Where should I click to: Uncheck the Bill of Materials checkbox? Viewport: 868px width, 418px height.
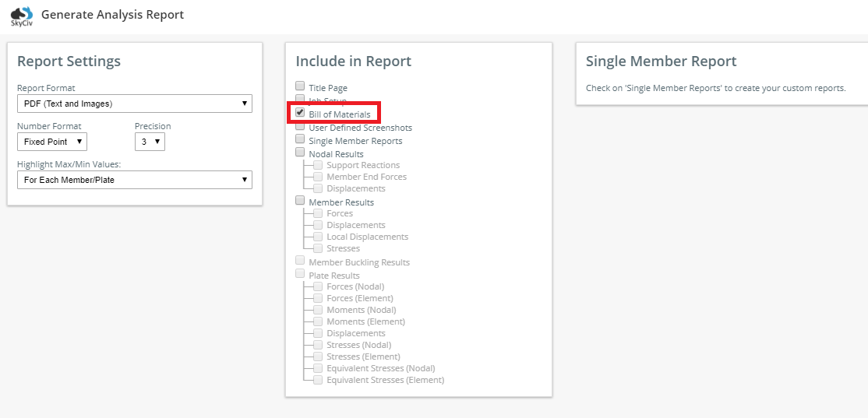[x=300, y=112]
